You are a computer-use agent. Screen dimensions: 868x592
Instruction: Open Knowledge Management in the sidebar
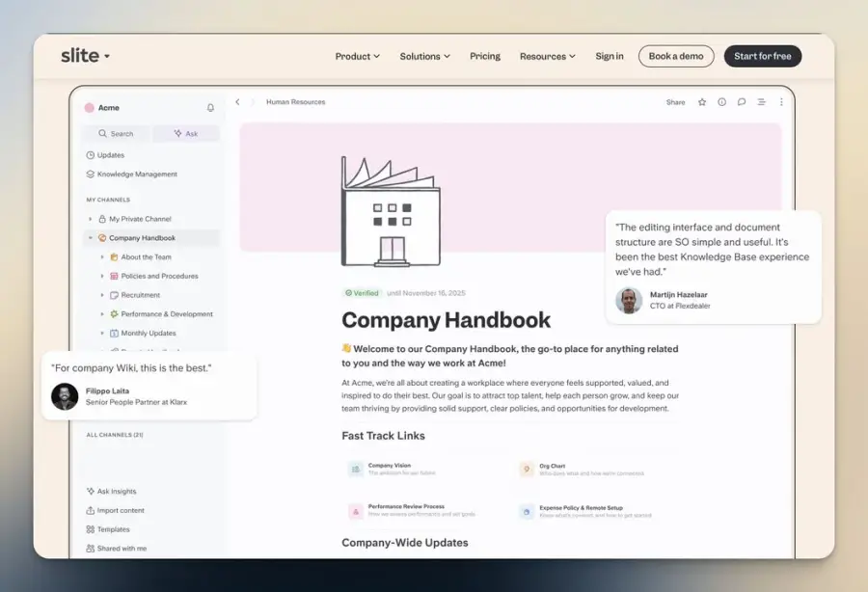tap(132, 174)
